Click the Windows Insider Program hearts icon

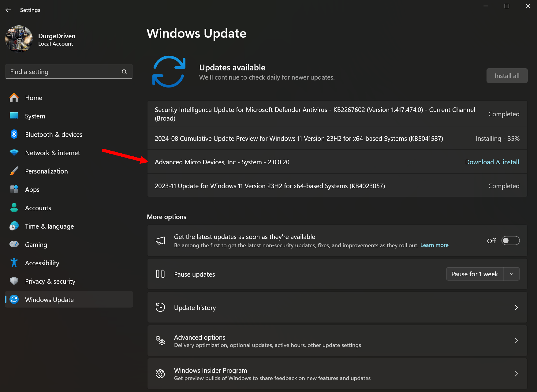160,374
